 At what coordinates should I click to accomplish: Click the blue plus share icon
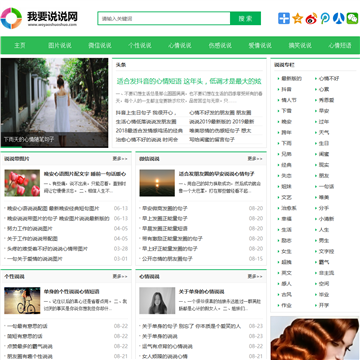click(284, 18)
